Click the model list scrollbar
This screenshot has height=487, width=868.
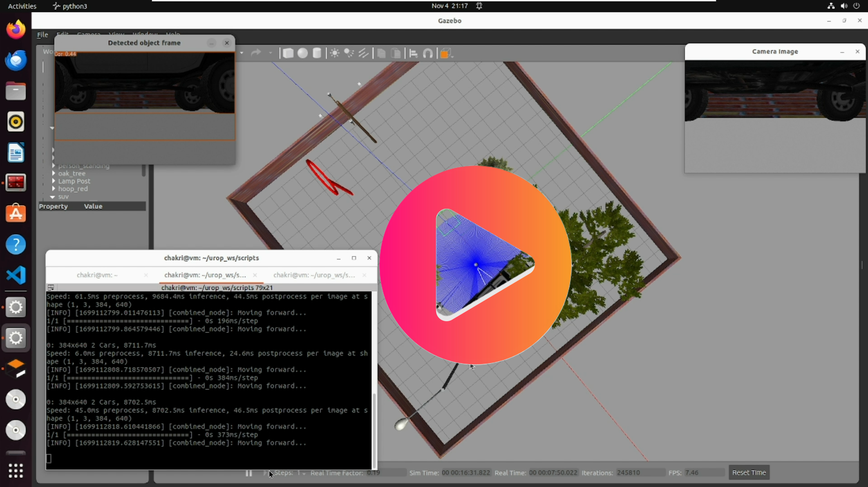144,171
